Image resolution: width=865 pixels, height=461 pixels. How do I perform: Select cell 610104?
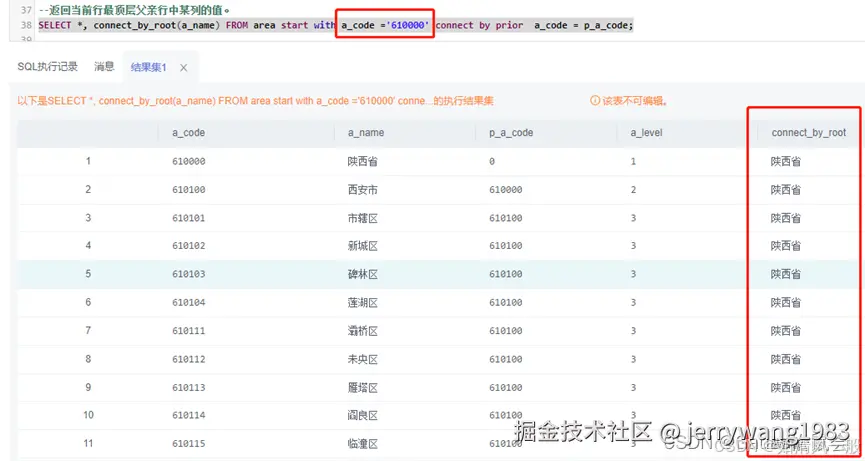coord(189,303)
